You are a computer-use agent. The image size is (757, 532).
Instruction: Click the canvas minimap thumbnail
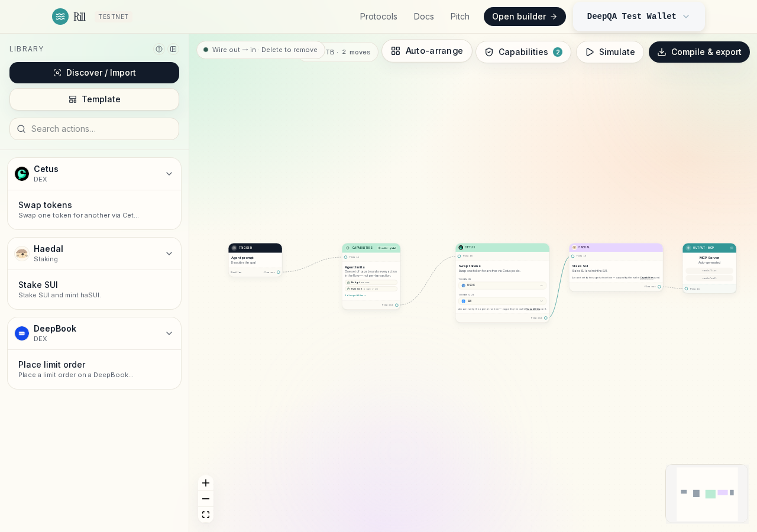(707, 494)
